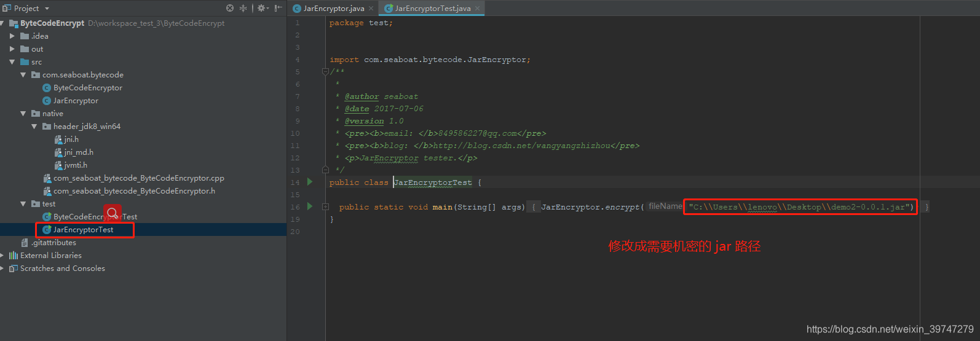Open jni.h header file

(x=71, y=139)
